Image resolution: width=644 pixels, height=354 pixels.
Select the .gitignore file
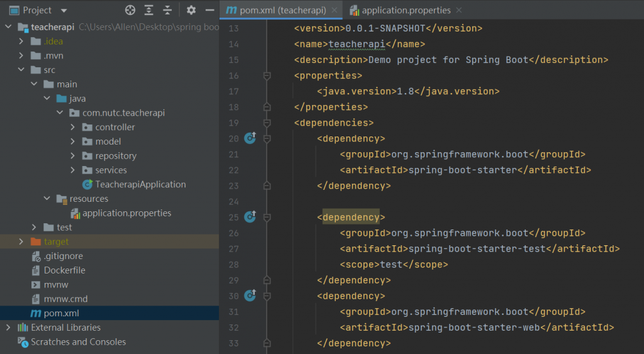pyautogui.click(x=64, y=256)
